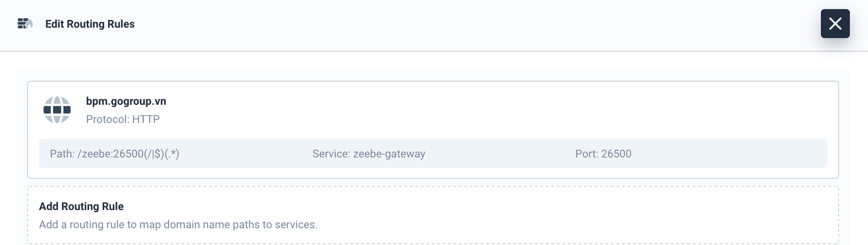Viewport: 868px width, 245px height.
Task: Click the word HTTP under the domain
Action: point(146,119)
